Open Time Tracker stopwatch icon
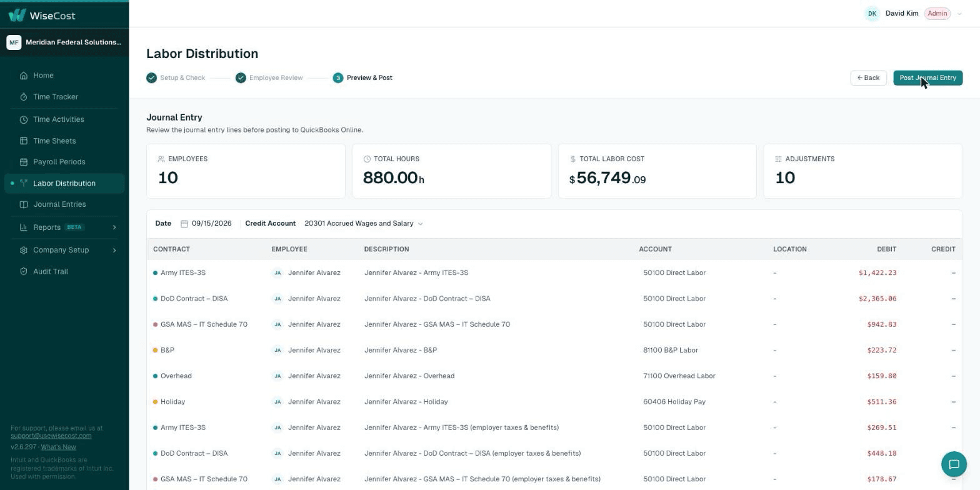Viewport: 980px width, 490px height. [x=24, y=97]
